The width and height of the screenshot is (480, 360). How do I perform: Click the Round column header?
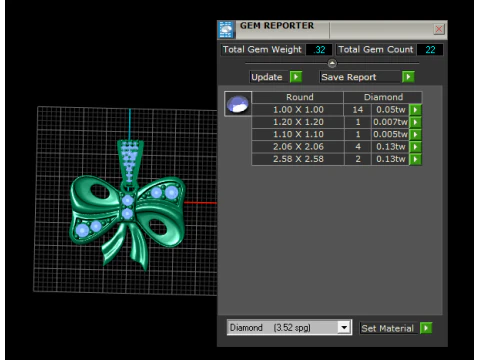(298, 97)
